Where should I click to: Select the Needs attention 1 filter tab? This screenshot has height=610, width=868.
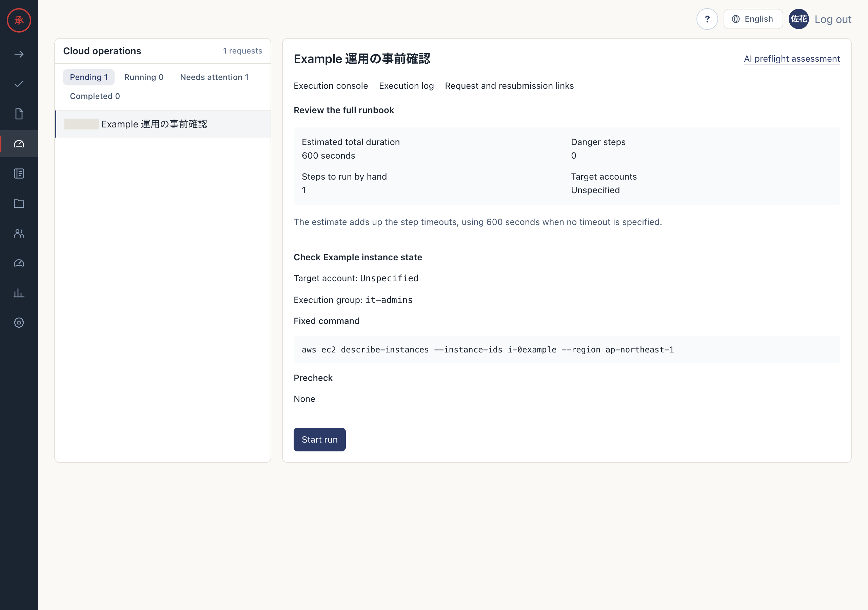click(x=214, y=77)
